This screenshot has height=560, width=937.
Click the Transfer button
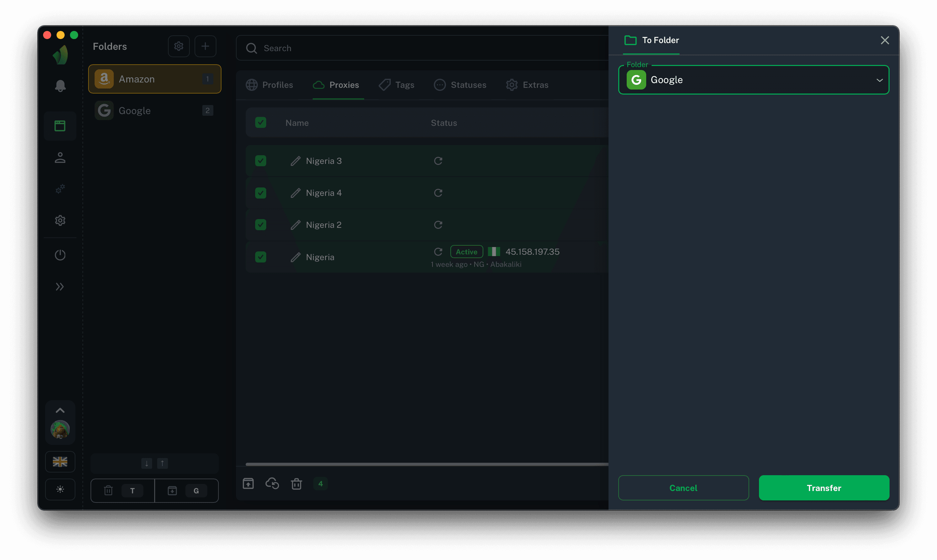click(x=824, y=488)
